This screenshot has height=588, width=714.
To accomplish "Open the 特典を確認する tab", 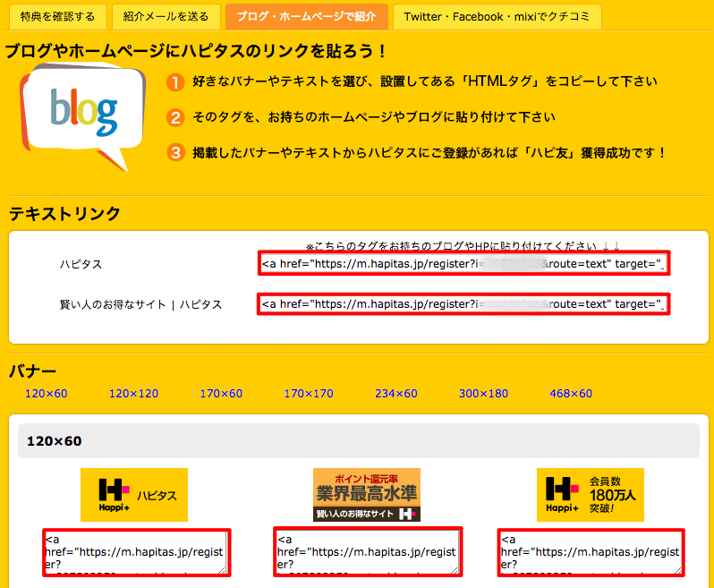I will 58,17.
